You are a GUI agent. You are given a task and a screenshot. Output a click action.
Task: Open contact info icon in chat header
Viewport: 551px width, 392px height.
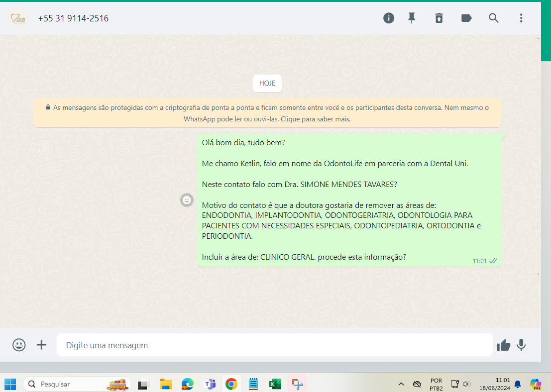[389, 18]
